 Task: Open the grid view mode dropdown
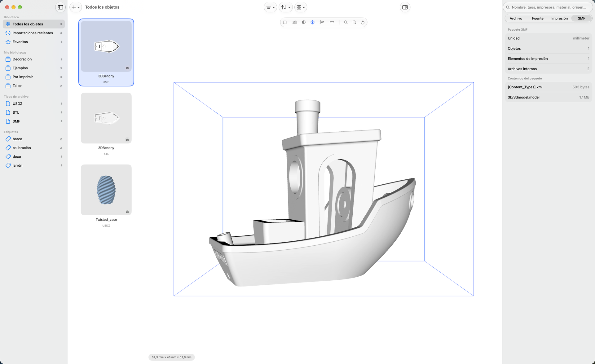tap(301, 7)
